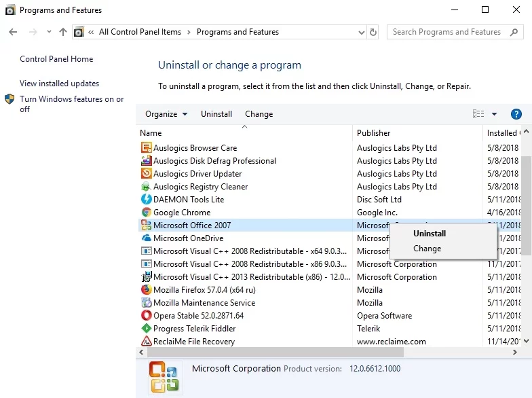Click the horizontal scrollbar below program list

point(275,352)
